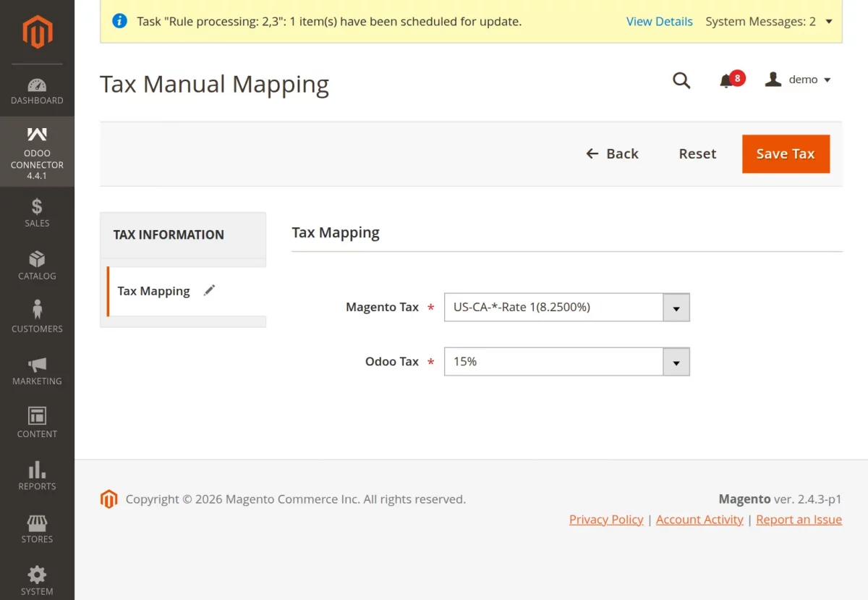Click the Back button
Image resolution: width=868 pixels, height=600 pixels.
[612, 153]
